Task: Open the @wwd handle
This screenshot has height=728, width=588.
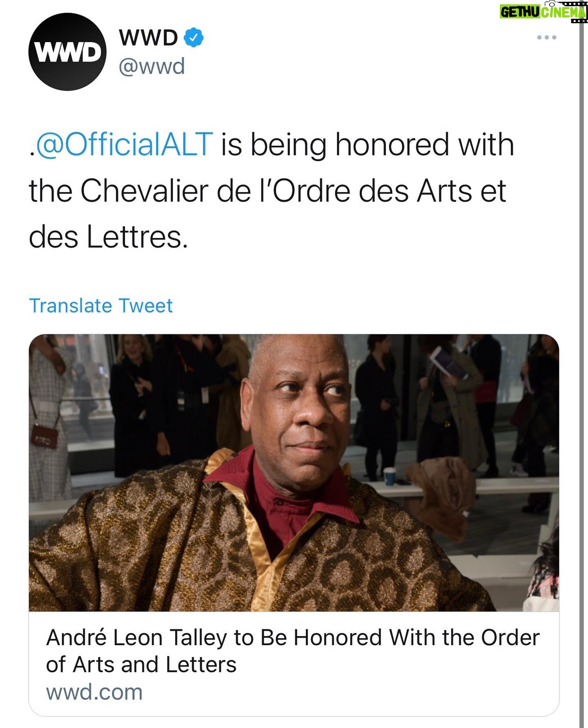Action: point(151,66)
